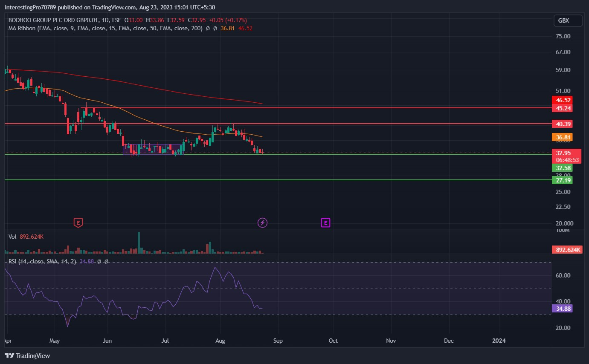Click the Nov label on time axis

click(391, 341)
